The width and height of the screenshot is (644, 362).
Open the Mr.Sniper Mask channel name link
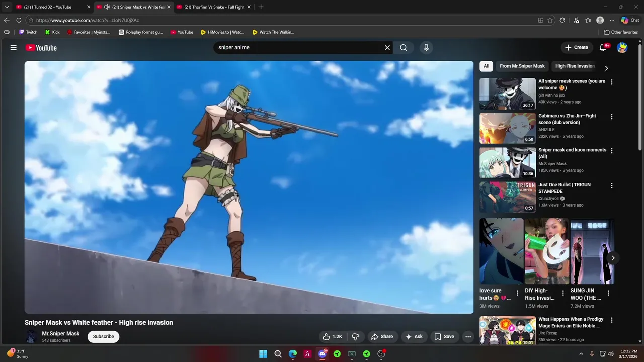pyautogui.click(x=61, y=333)
